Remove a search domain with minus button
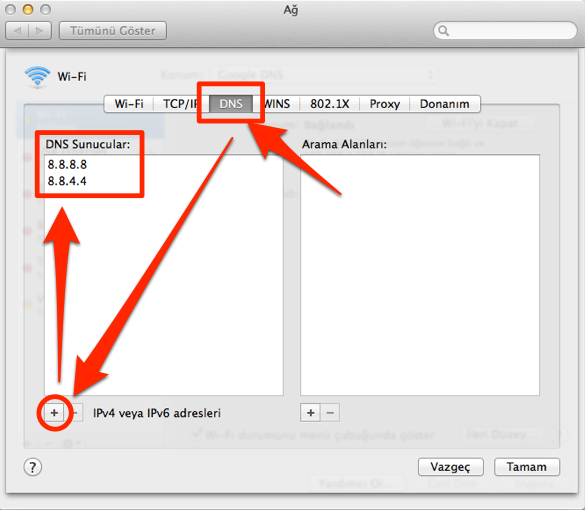585x510 pixels. coord(330,413)
